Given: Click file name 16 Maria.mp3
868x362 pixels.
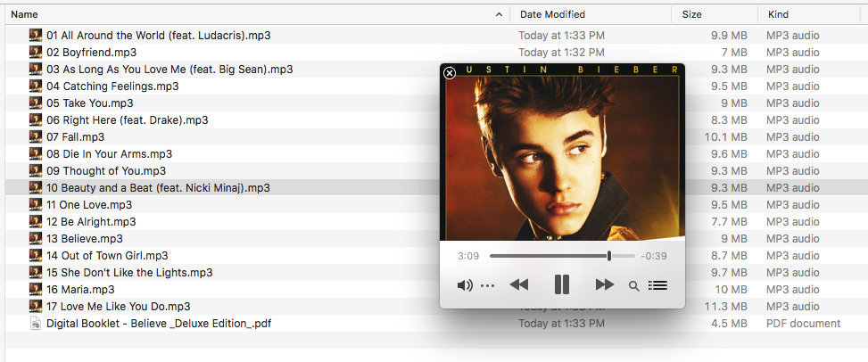Looking at the screenshot, I should 80,289.
